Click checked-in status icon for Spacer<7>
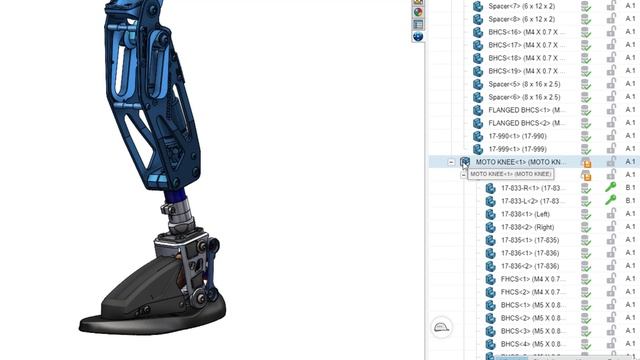 click(x=586, y=7)
